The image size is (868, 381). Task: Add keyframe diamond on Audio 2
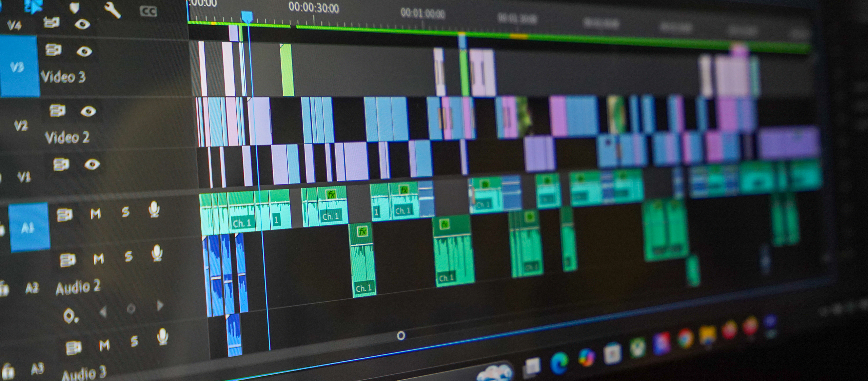tap(131, 308)
